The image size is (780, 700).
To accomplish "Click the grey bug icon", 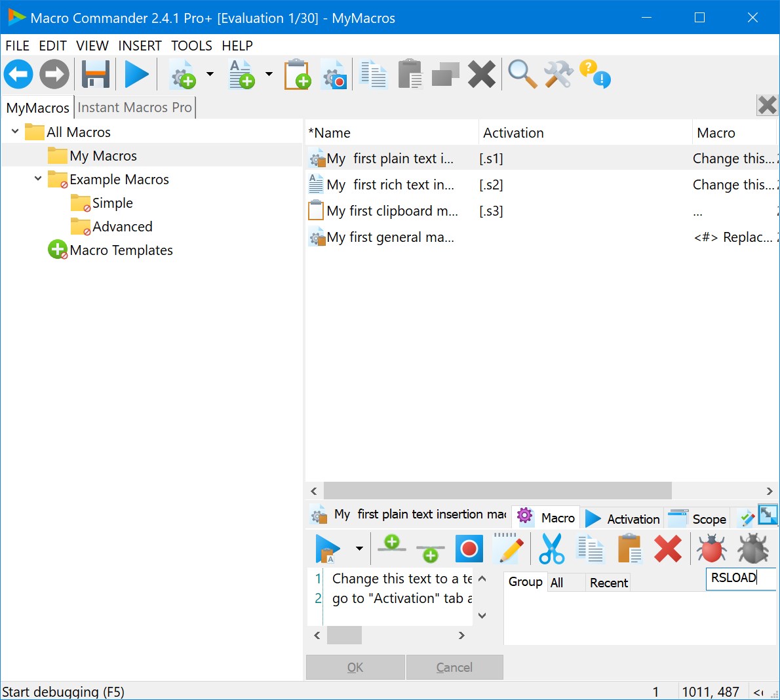I will coord(753,549).
